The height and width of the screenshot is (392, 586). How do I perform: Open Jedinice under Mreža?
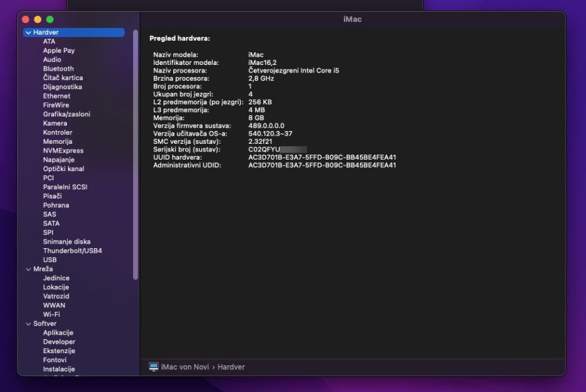point(56,278)
